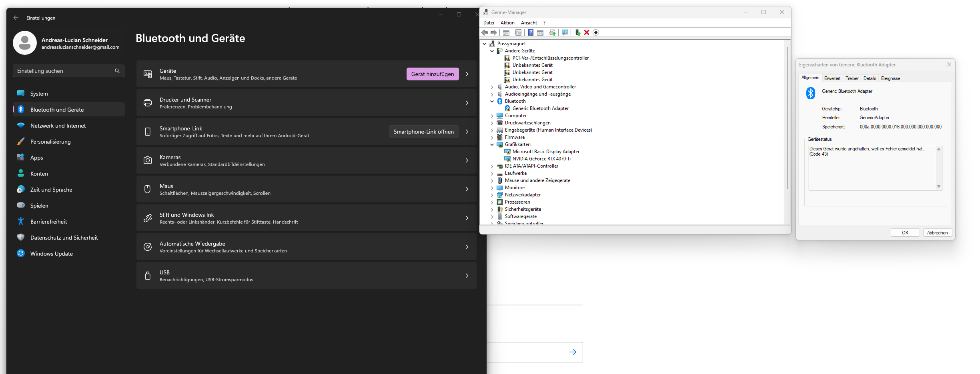The image size is (980, 374).
Task: Click the search magnifier in Einstellung suchen
Action: (117, 71)
